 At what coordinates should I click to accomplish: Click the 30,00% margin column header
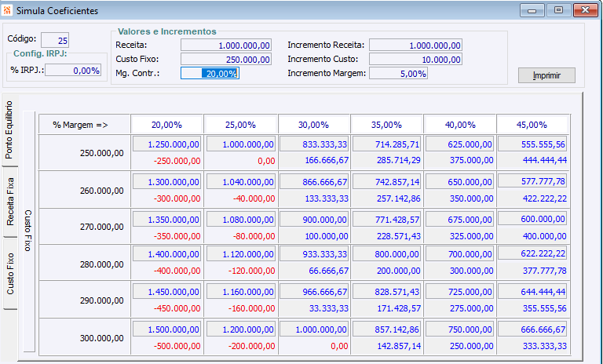(313, 125)
